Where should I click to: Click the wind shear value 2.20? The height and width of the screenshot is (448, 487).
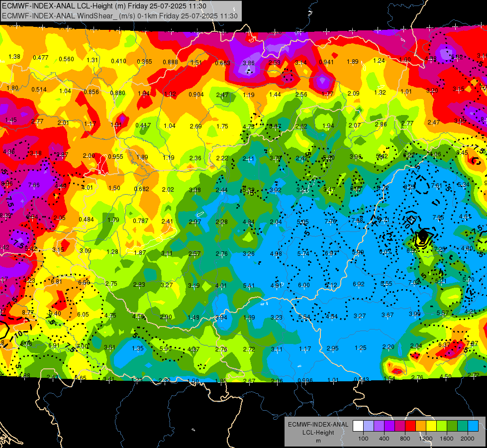tap(388, 347)
